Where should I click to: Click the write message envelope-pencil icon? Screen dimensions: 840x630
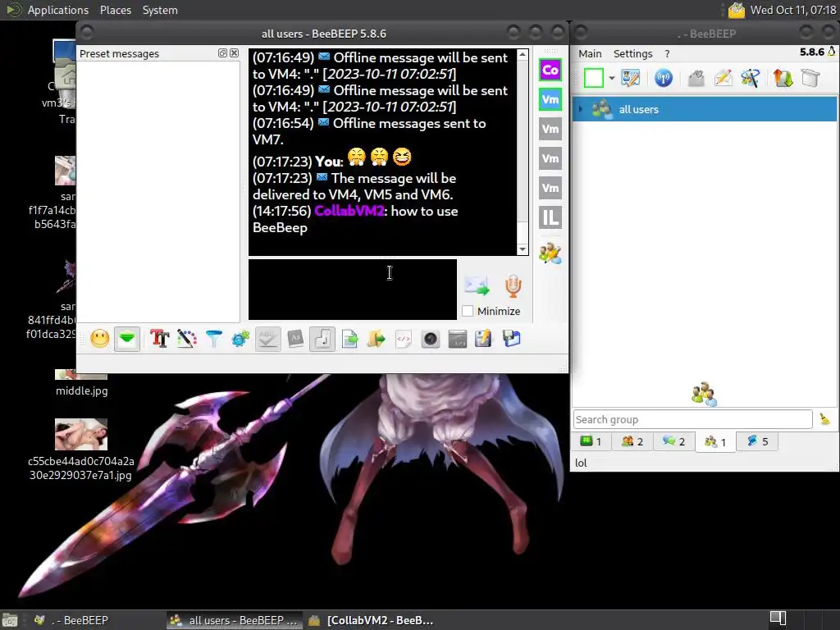coord(723,78)
